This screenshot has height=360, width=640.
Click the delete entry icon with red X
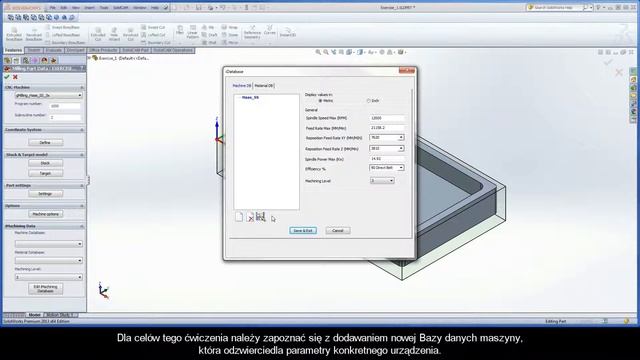250,217
